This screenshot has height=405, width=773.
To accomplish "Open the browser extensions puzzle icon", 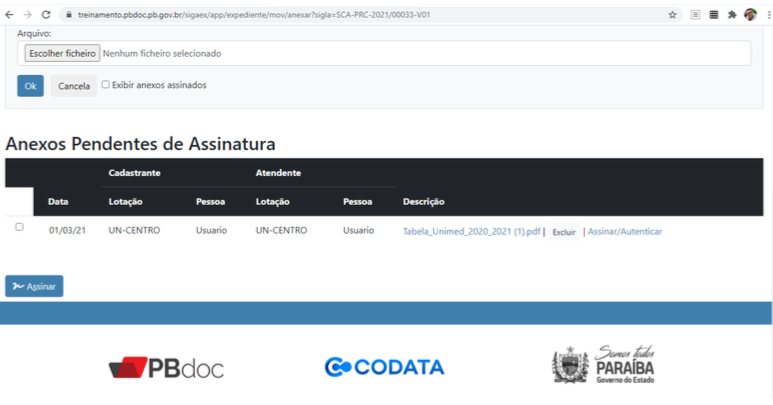I will (x=731, y=15).
